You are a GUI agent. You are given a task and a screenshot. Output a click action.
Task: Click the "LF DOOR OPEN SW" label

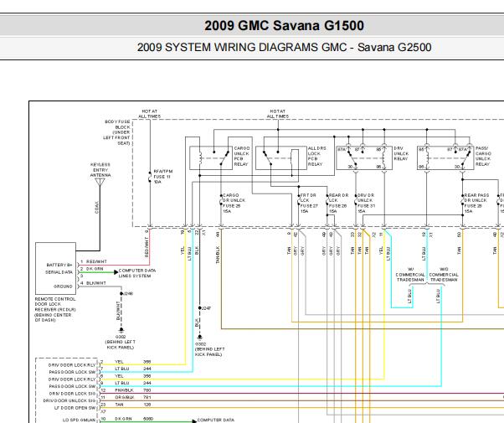75,408
